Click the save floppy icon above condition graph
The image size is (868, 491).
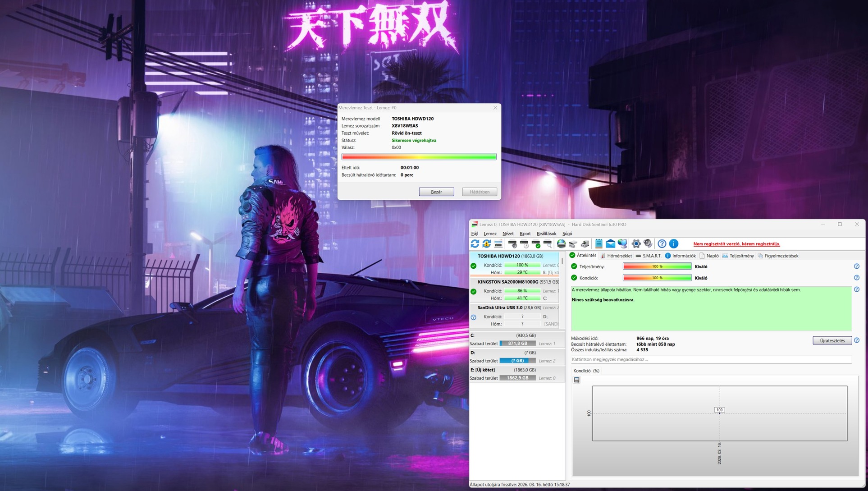pyautogui.click(x=576, y=380)
